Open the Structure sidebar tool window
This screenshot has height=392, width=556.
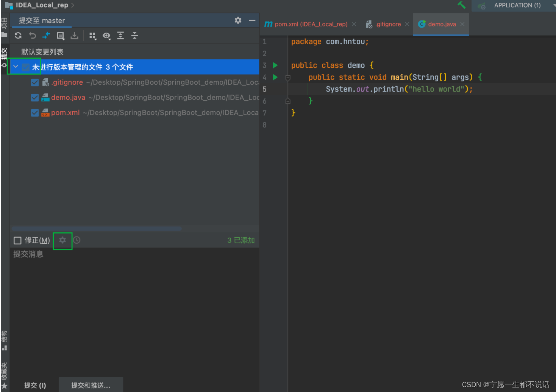[x=4, y=341]
